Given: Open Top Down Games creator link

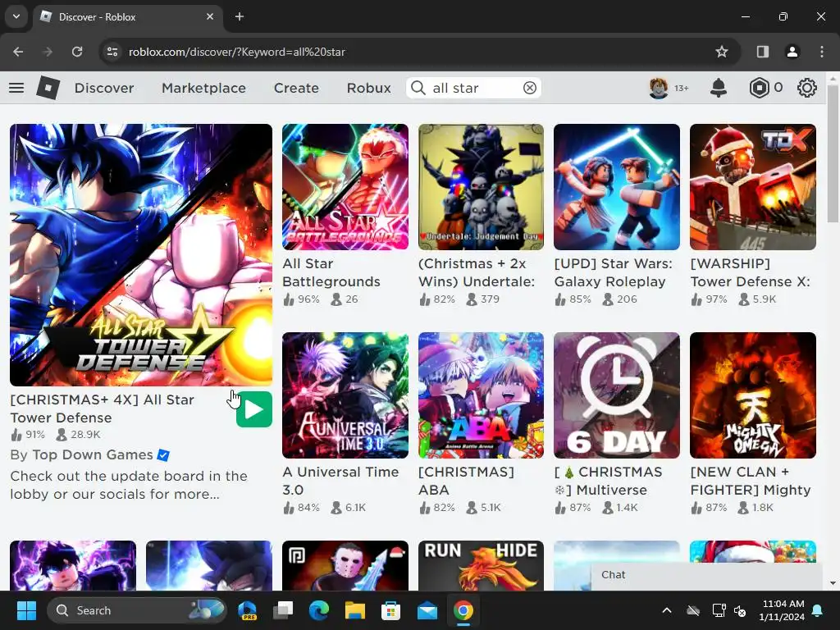Looking at the screenshot, I should (93, 454).
